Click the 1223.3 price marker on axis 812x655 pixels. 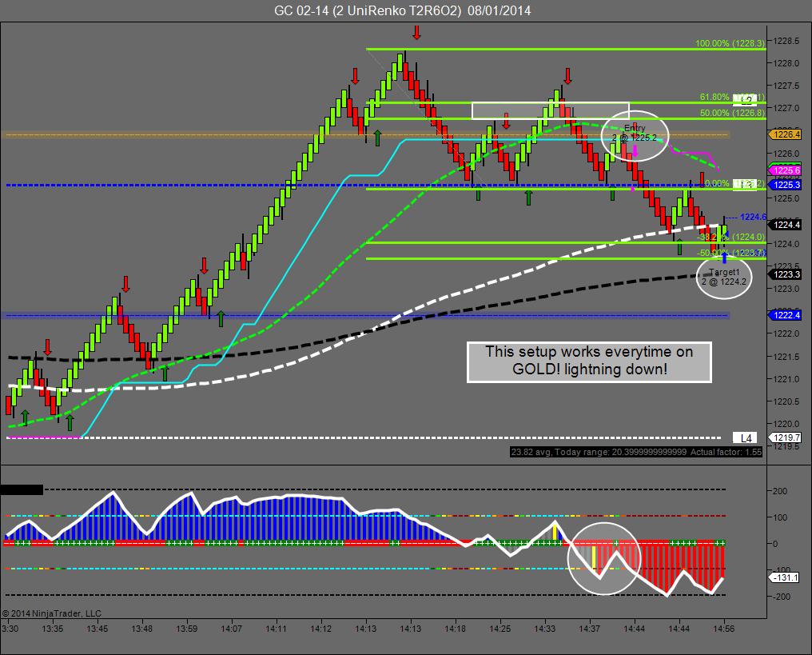tap(786, 274)
